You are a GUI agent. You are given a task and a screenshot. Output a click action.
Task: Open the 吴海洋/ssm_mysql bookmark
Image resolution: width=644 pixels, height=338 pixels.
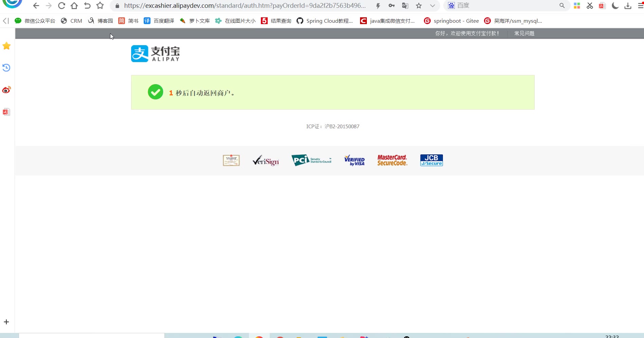[x=513, y=21]
